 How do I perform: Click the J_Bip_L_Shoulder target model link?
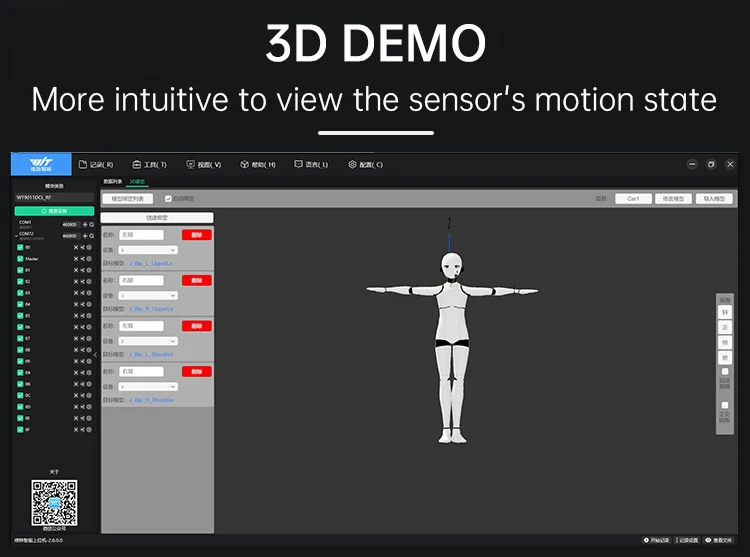pos(151,354)
